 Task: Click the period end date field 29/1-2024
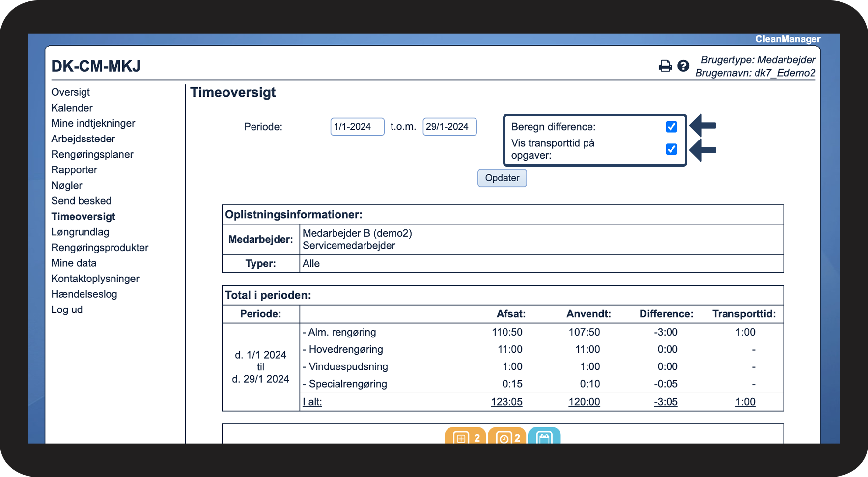[x=449, y=127]
